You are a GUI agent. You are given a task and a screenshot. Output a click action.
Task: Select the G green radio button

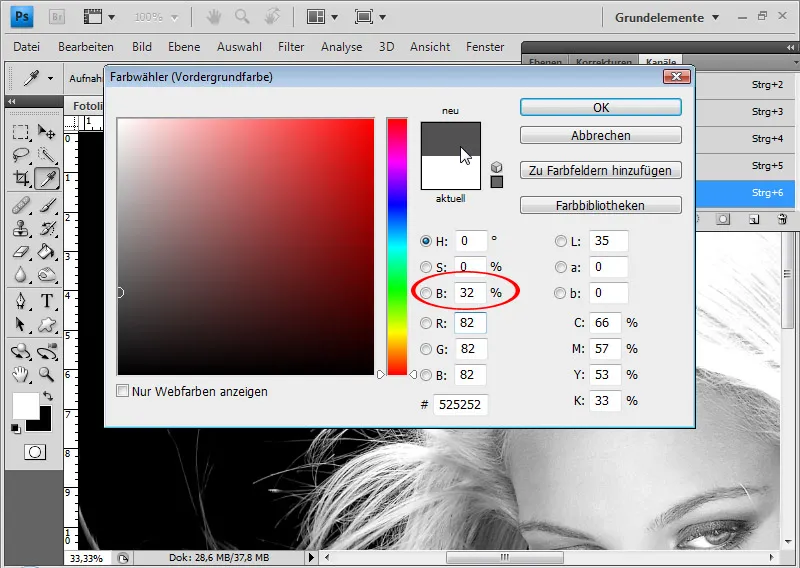pyautogui.click(x=426, y=349)
